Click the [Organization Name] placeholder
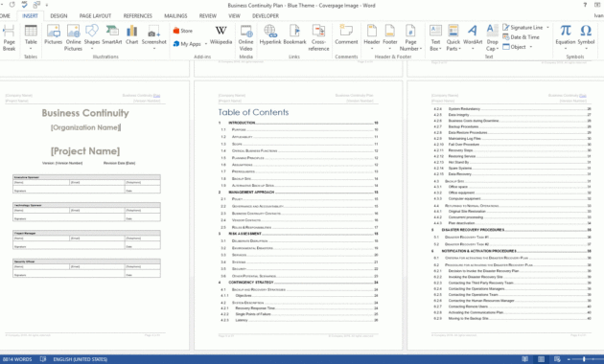This screenshot has height=364, width=604. point(85,127)
